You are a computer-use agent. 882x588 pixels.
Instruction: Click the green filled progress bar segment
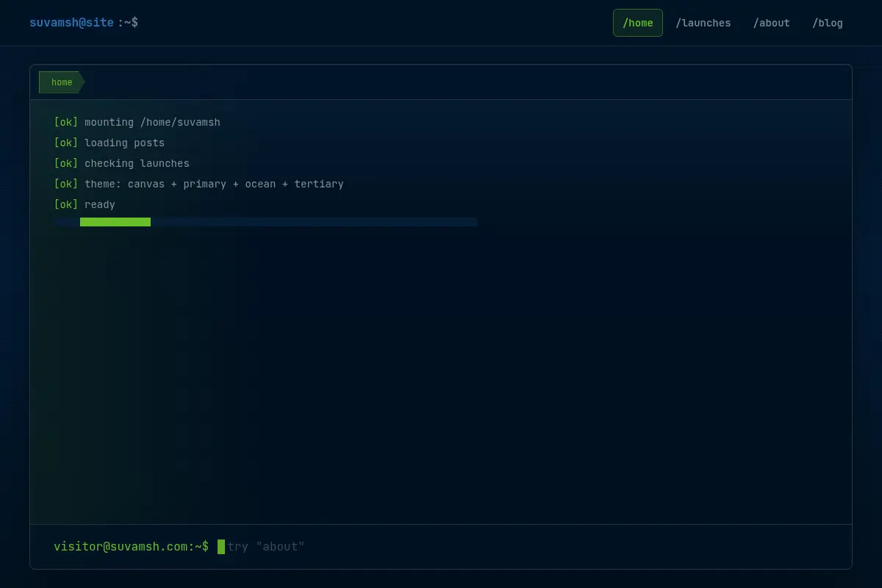[x=115, y=222]
